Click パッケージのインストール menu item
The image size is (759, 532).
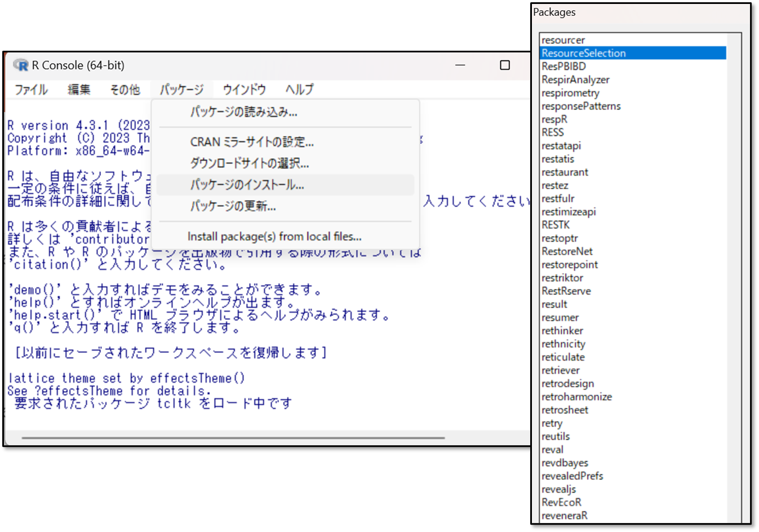coord(247,185)
